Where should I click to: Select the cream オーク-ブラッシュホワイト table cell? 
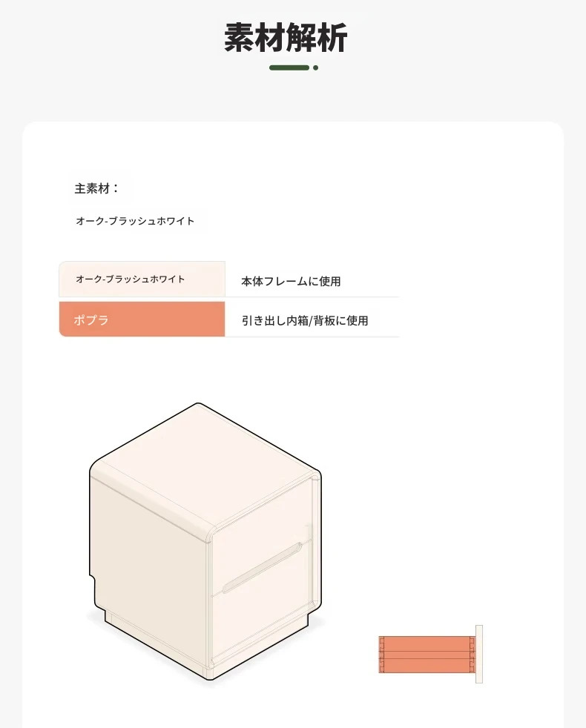[142, 279]
